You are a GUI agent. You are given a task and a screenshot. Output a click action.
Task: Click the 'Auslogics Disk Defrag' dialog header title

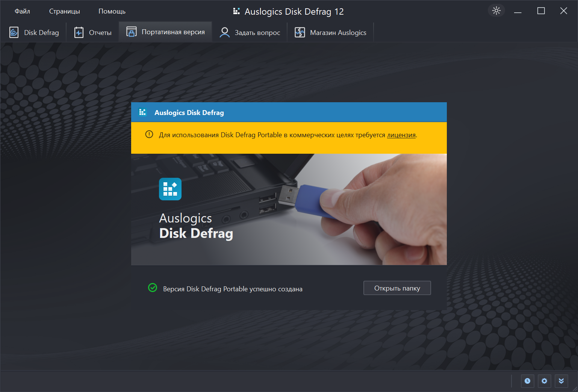tap(189, 112)
